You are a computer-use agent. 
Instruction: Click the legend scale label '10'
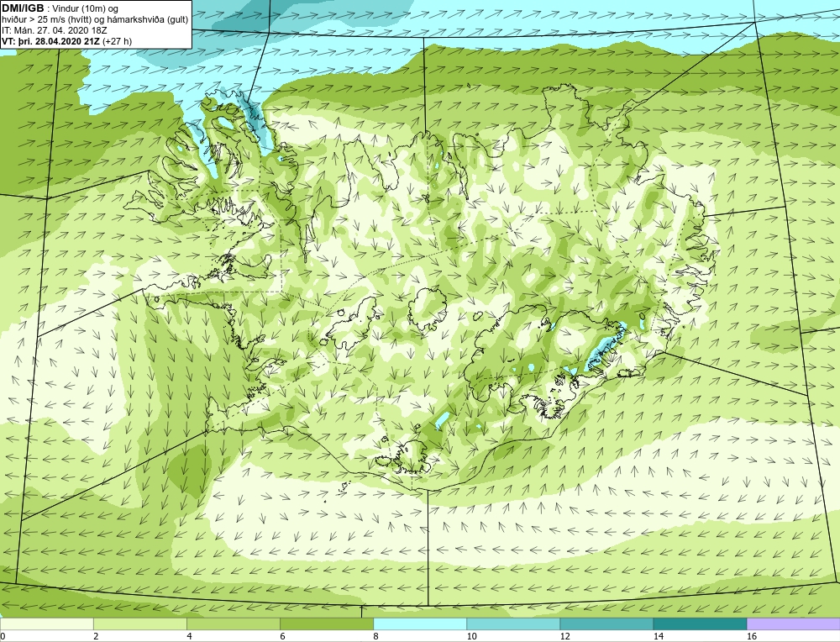pos(471,636)
